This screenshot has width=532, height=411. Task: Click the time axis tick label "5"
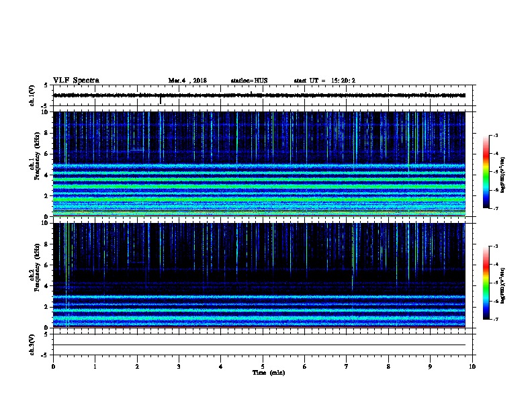(x=263, y=367)
